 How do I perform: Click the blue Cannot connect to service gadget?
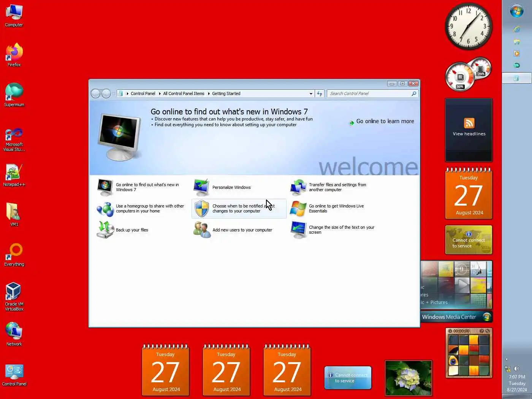click(x=348, y=378)
